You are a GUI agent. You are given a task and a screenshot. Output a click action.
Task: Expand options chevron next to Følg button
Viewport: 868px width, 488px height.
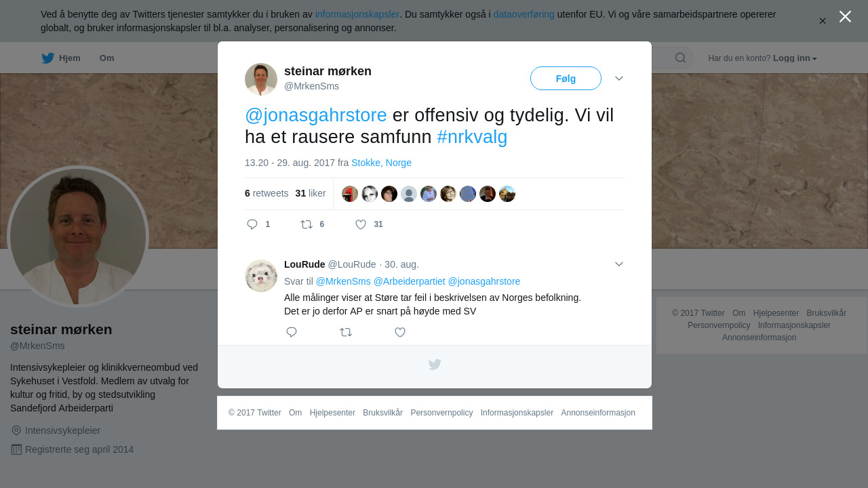619,79
